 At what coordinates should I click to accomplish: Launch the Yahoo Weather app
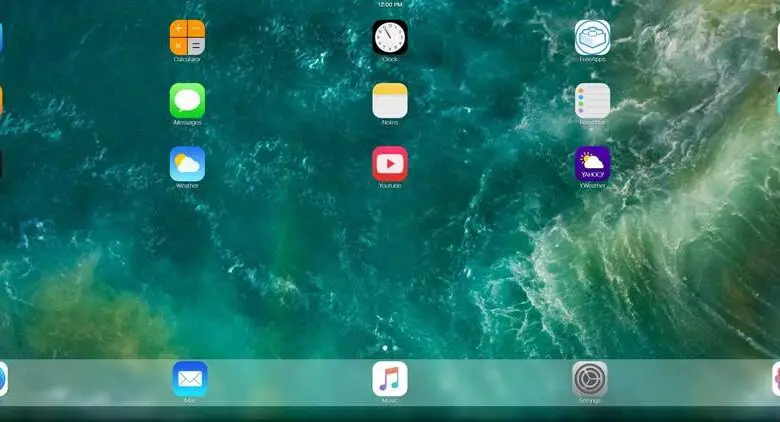coord(592,164)
